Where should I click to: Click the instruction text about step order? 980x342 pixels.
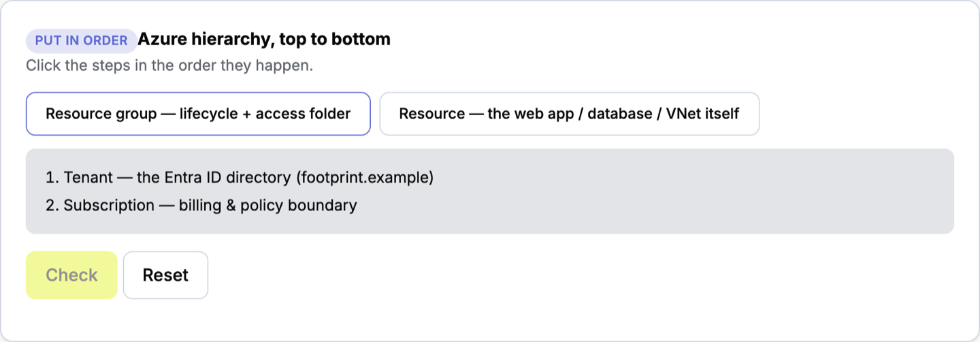click(169, 67)
